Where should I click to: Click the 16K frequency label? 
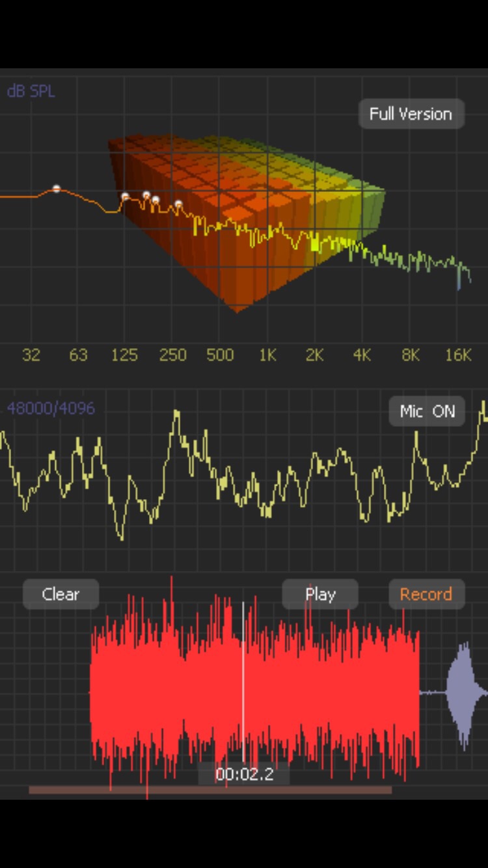point(458,355)
